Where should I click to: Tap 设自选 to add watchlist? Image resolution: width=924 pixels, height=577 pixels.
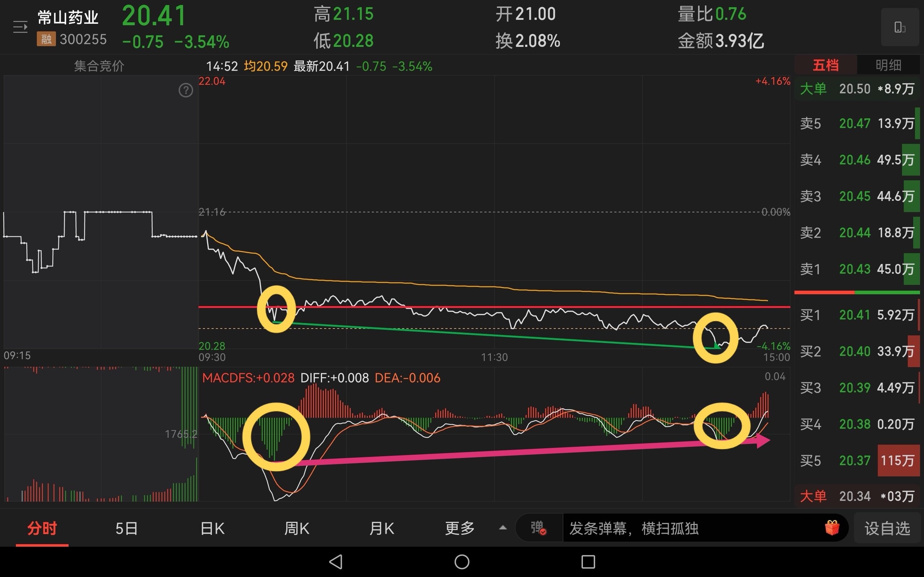[887, 528]
